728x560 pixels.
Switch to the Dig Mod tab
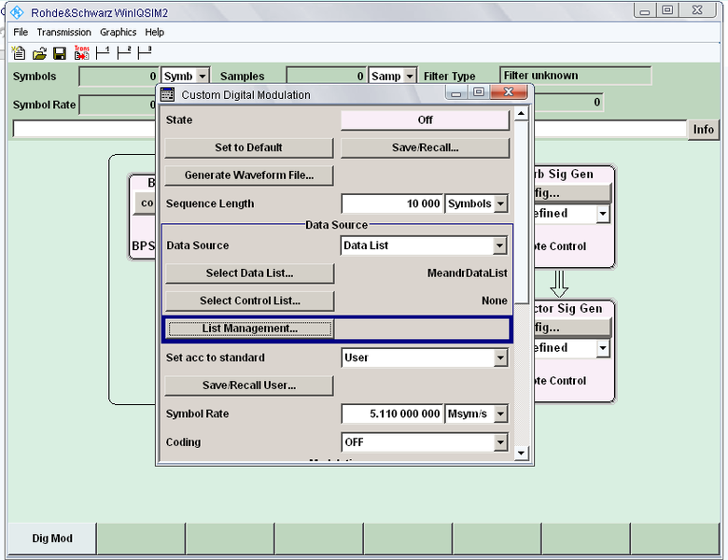(x=52, y=539)
